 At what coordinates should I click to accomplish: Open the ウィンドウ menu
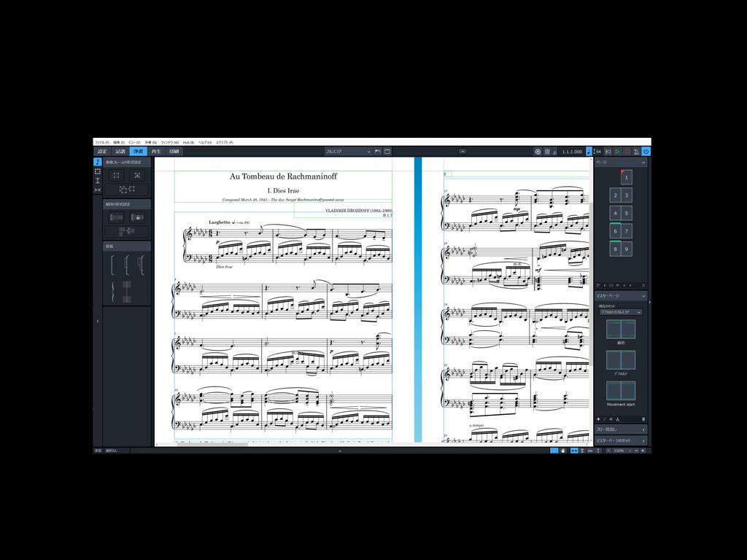(169, 142)
